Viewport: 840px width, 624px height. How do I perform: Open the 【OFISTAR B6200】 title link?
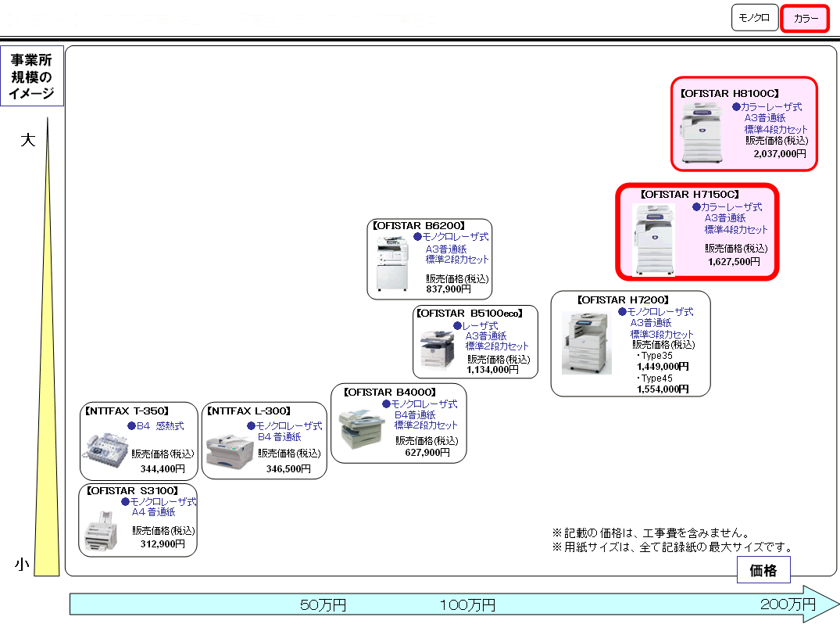point(419,226)
